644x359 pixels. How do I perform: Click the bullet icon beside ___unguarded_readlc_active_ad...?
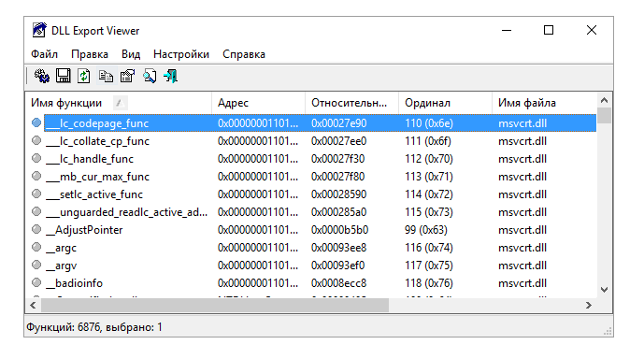(x=36, y=211)
